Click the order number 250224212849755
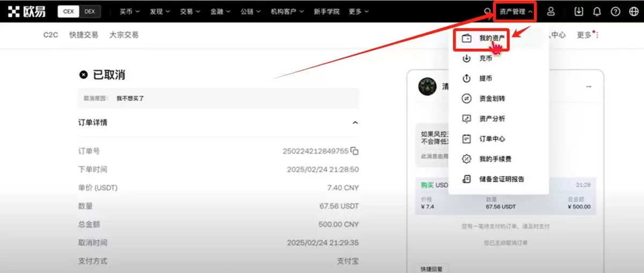The image size is (644, 273). pyautogui.click(x=316, y=151)
